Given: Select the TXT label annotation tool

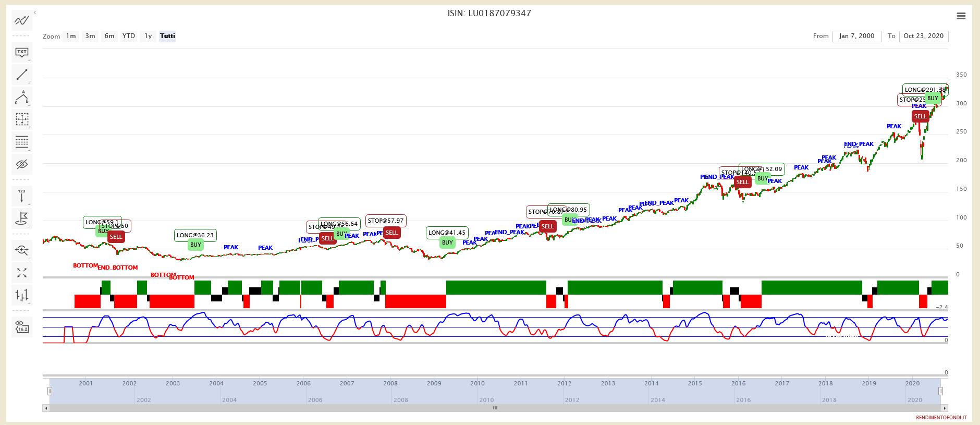Looking at the screenshot, I should pyautogui.click(x=21, y=52).
